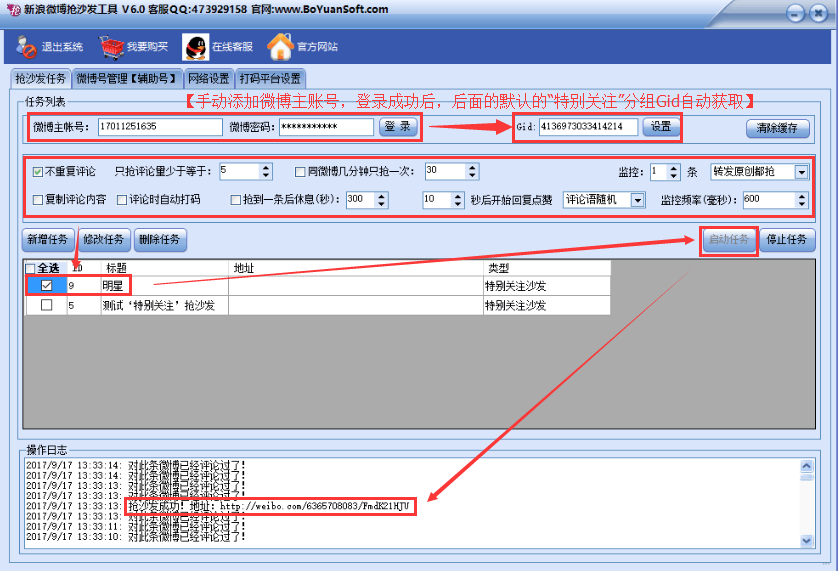Check the 全选 select-all checkbox

(x=30, y=268)
